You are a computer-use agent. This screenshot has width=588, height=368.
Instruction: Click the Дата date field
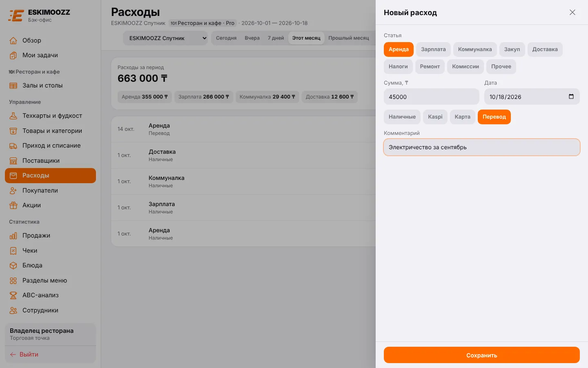point(532,96)
